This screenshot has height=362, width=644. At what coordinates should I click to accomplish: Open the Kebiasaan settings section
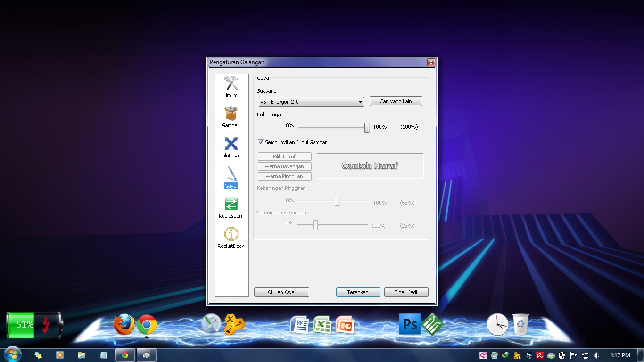pos(230,204)
